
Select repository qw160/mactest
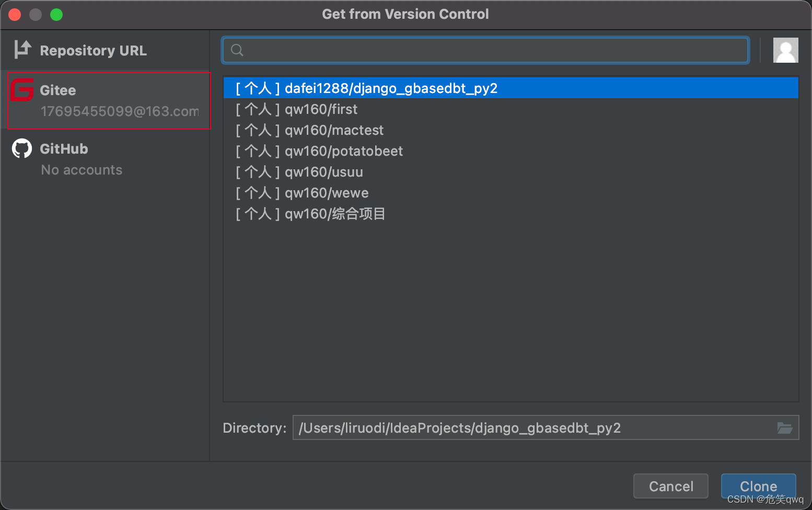point(511,130)
